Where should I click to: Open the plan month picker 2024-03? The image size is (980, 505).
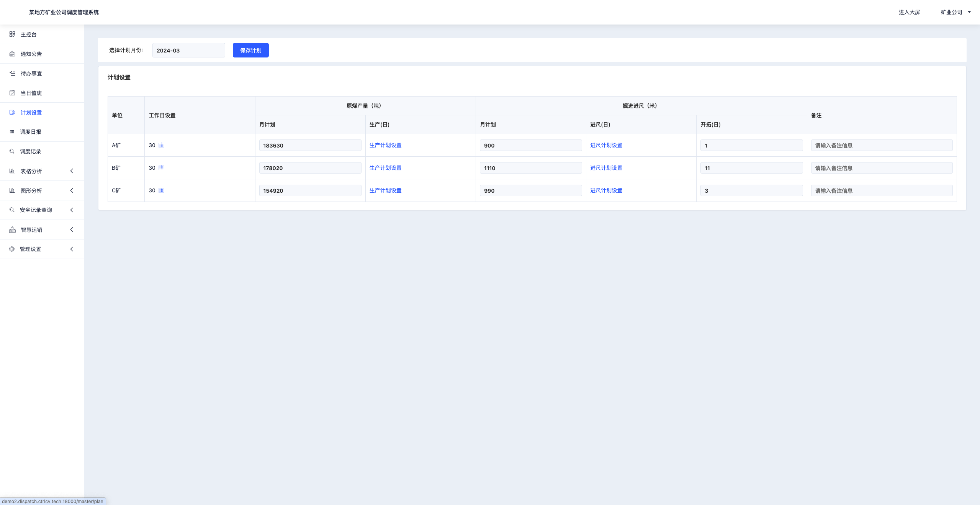(x=189, y=50)
